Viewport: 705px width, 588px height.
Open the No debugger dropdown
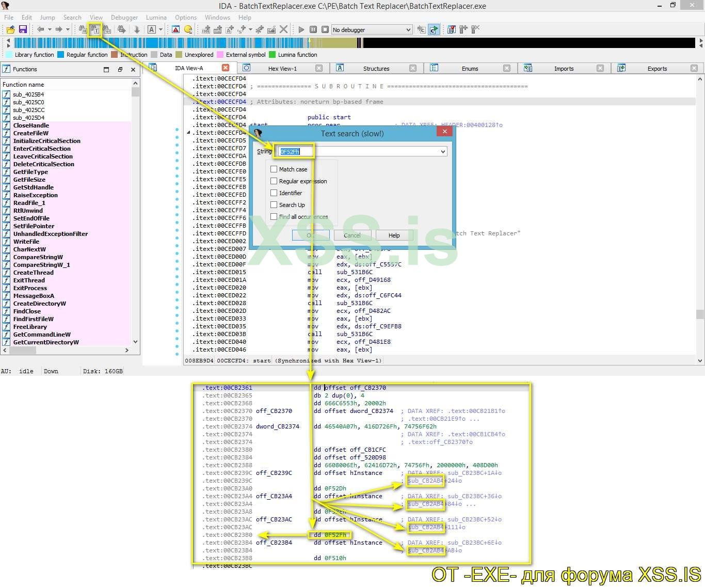tap(372, 29)
